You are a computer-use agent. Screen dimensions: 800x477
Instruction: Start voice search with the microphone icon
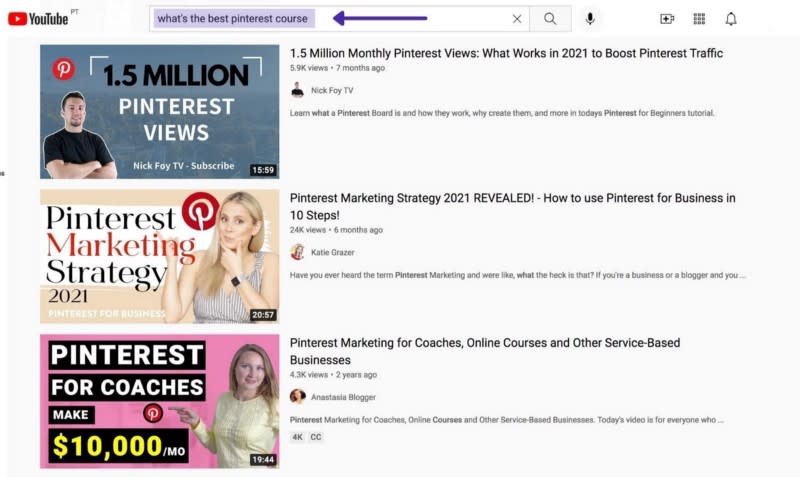pos(590,19)
